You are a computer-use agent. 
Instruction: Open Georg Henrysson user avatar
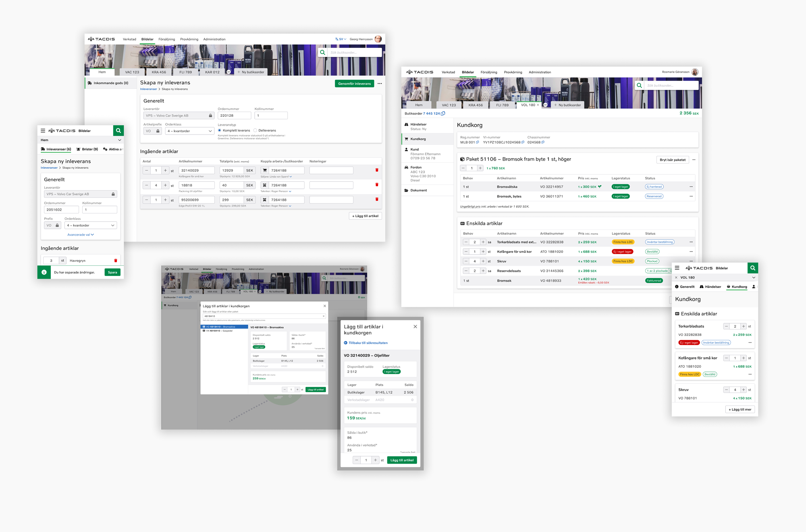pos(378,39)
